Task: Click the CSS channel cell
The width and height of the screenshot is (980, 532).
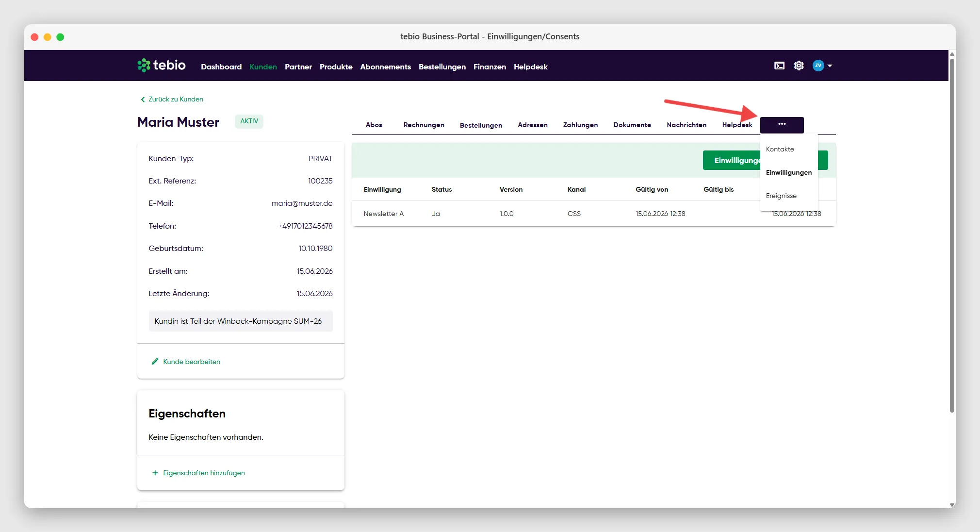Action: 574,214
